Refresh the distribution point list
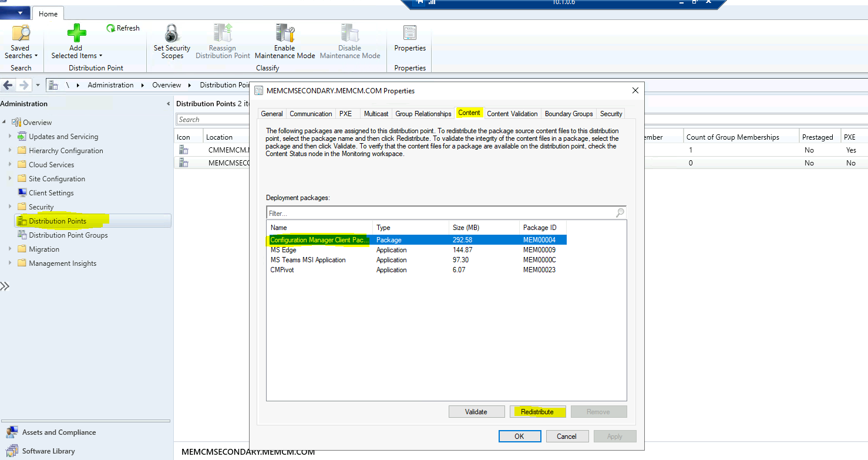Screen dimensions: 868x460 (123, 28)
